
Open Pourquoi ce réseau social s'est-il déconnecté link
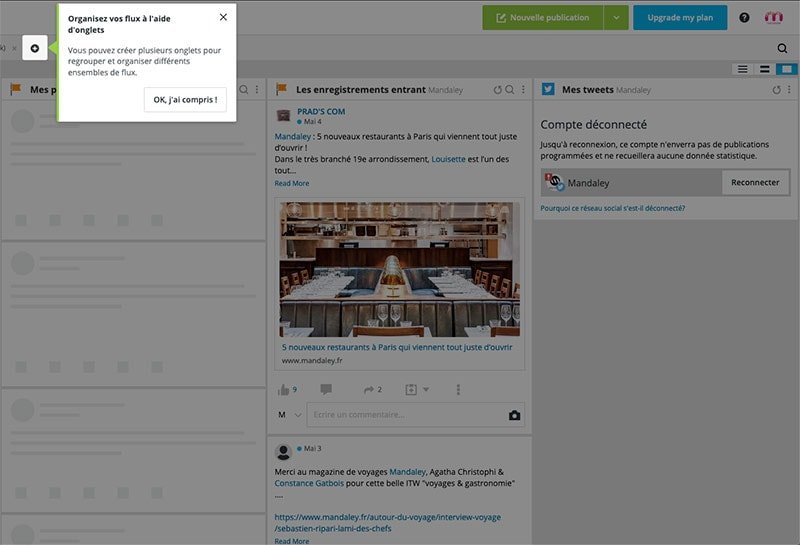tap(613, 208)
